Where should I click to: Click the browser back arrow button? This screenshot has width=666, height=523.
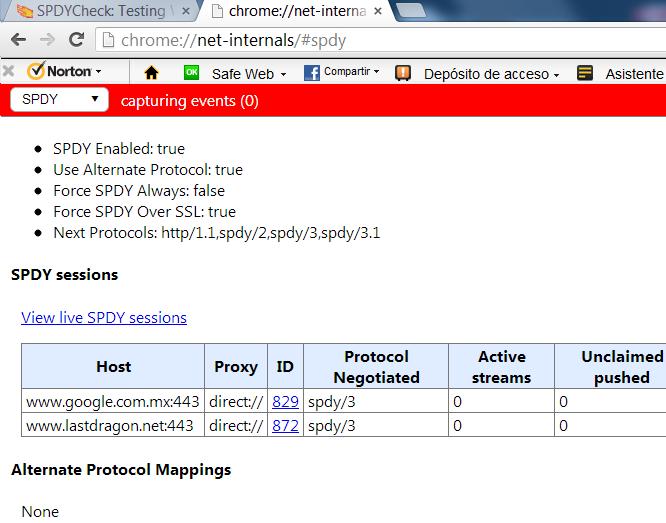[18, 41]
